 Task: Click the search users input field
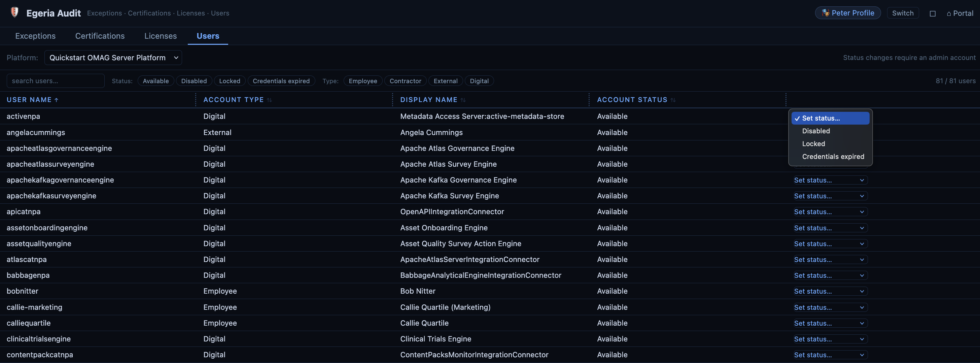tap(56, 81)
